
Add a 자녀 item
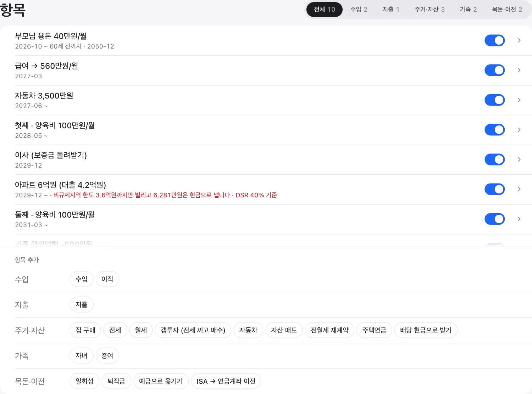[x=82, y=356]
